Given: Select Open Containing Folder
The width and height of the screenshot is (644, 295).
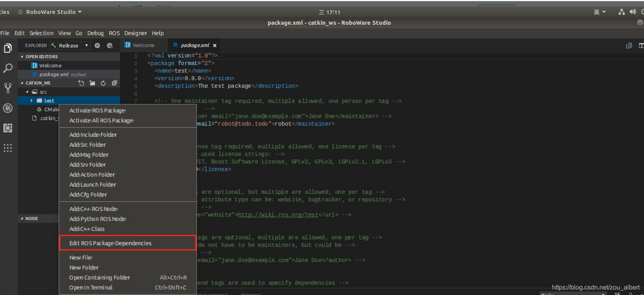Looking at the screenshot, I should pos(128,277).
